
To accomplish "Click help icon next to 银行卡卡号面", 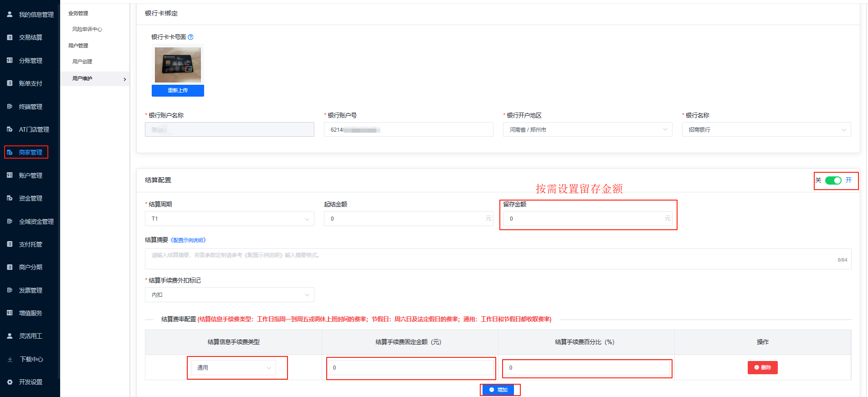I will pos(190,37).
